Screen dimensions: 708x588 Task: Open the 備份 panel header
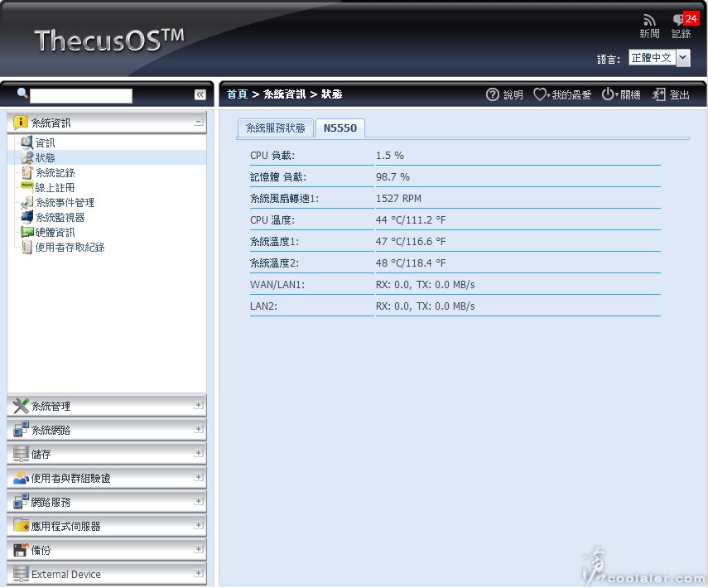(107, 550)
